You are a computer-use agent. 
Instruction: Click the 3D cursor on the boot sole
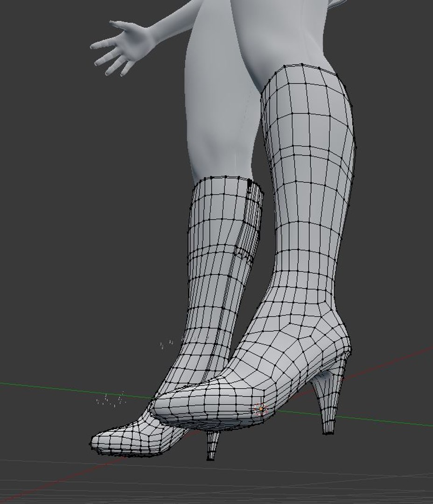pyautogui.click(x=261, y=409)
